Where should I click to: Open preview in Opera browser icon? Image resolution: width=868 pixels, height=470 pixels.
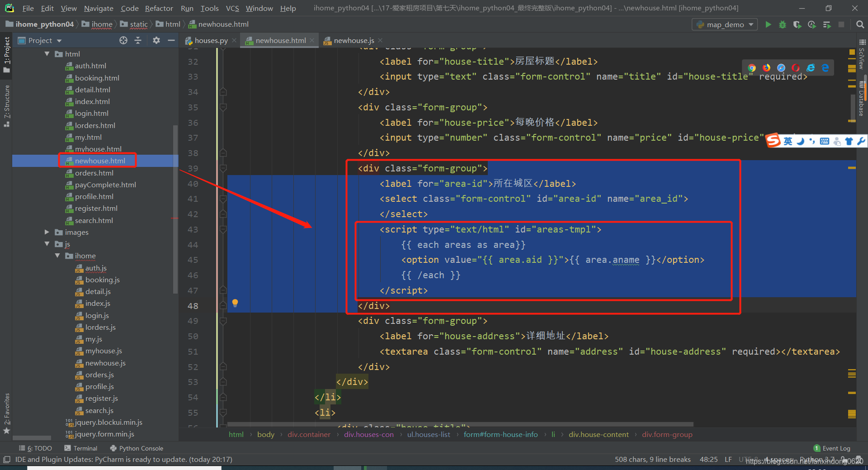[796, 68]
